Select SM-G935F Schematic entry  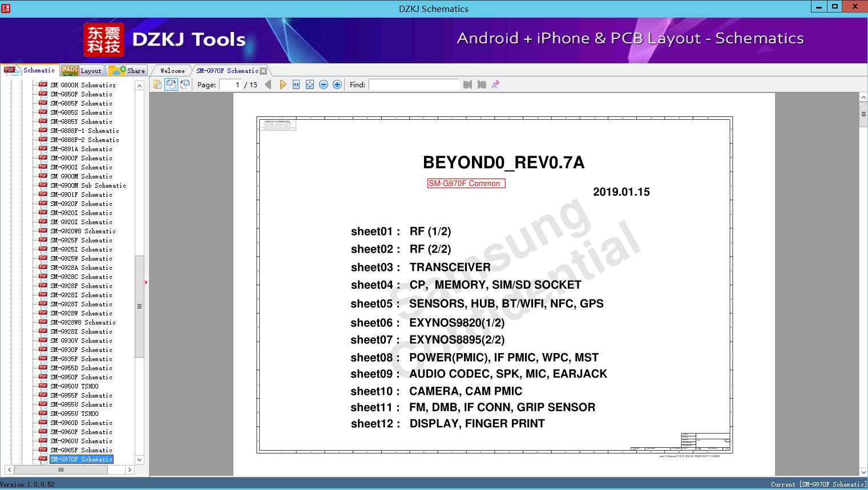click(81, 359)
